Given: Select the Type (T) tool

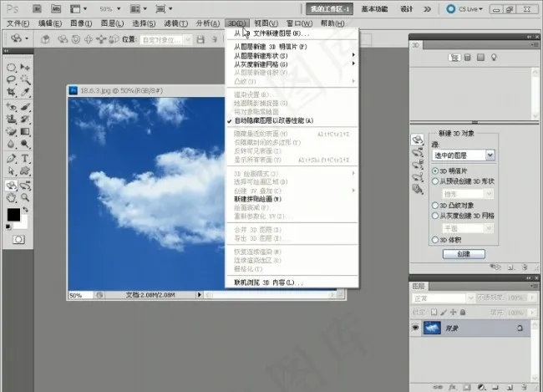Looking at the screenshot, I should pos(26,158).
